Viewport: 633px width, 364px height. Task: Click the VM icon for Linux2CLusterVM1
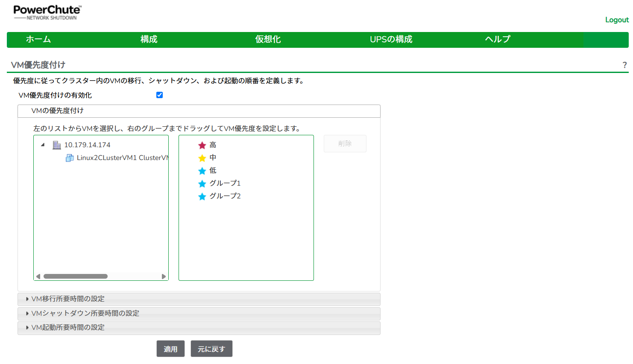[70, 158]
